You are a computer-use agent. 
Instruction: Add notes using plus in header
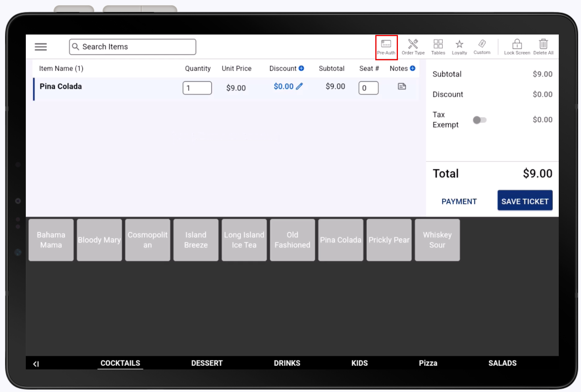click(x=413, y=68)
